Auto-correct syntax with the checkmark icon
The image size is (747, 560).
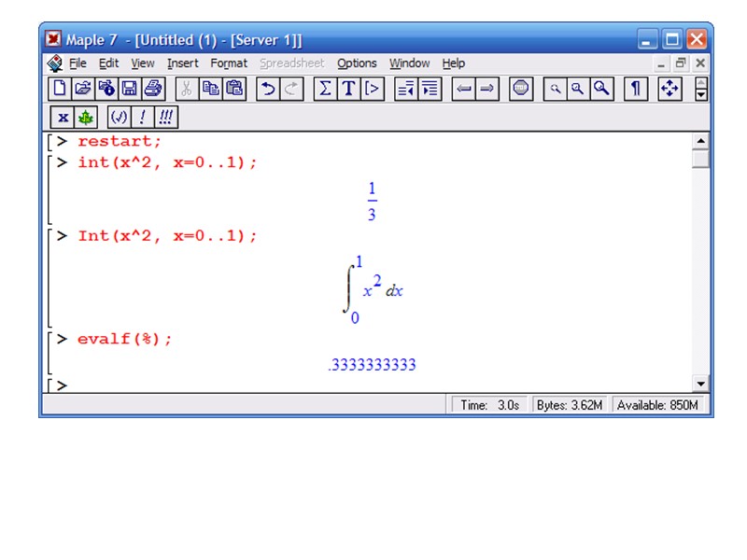(x=120, y=118)
